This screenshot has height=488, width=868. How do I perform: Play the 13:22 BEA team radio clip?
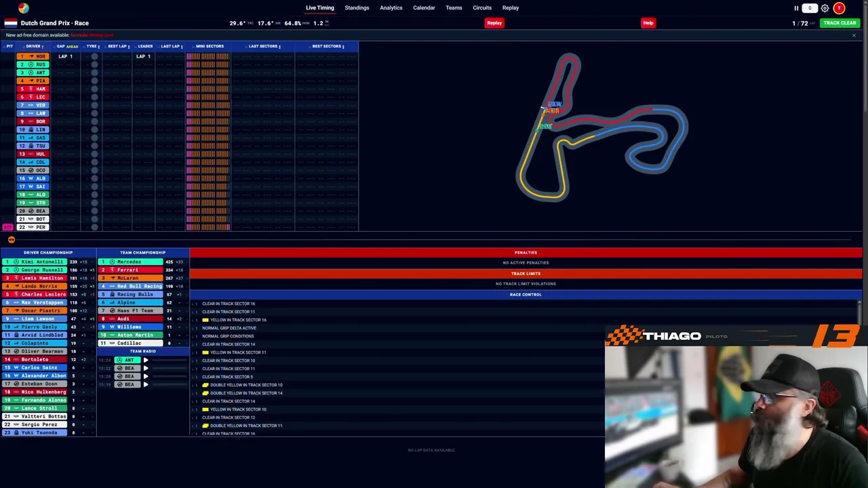click(146, 368)
